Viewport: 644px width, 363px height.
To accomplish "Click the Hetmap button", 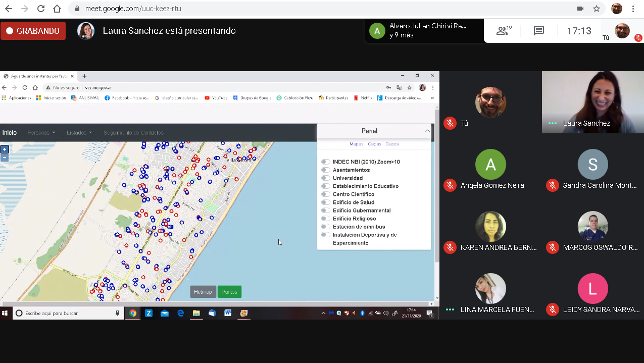I will point(203,292).
